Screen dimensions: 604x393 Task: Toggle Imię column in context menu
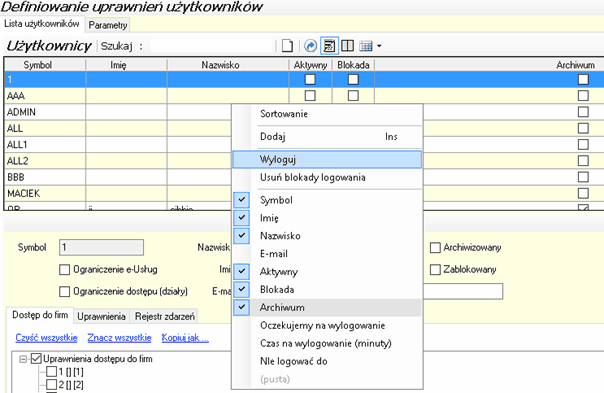pos(327,218)
